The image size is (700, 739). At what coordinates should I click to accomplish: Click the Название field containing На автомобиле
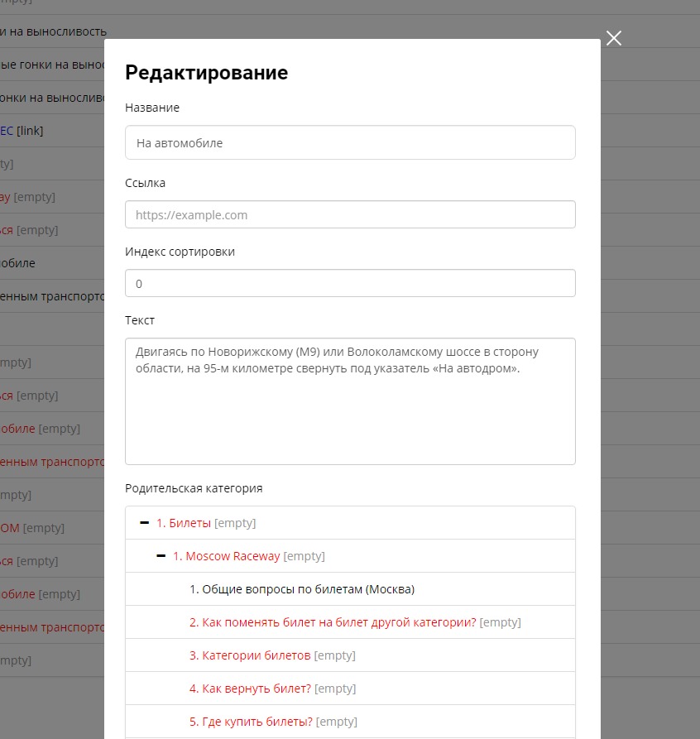(350, 143)
